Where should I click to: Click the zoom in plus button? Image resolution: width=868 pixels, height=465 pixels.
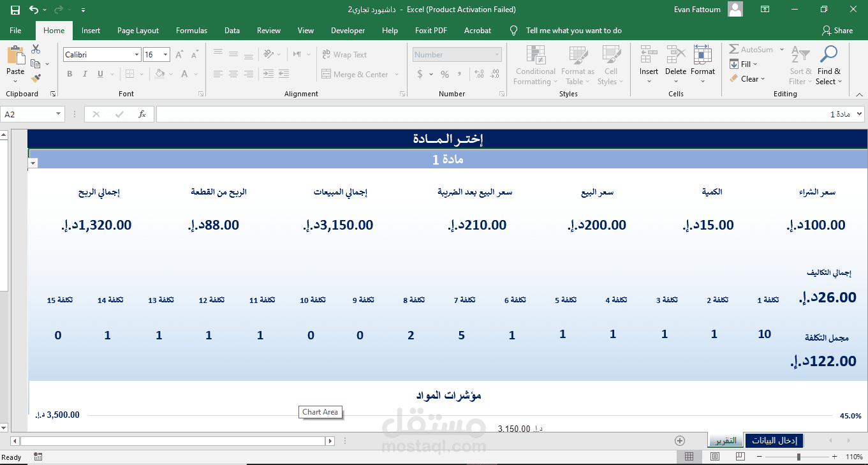point(834,457)
